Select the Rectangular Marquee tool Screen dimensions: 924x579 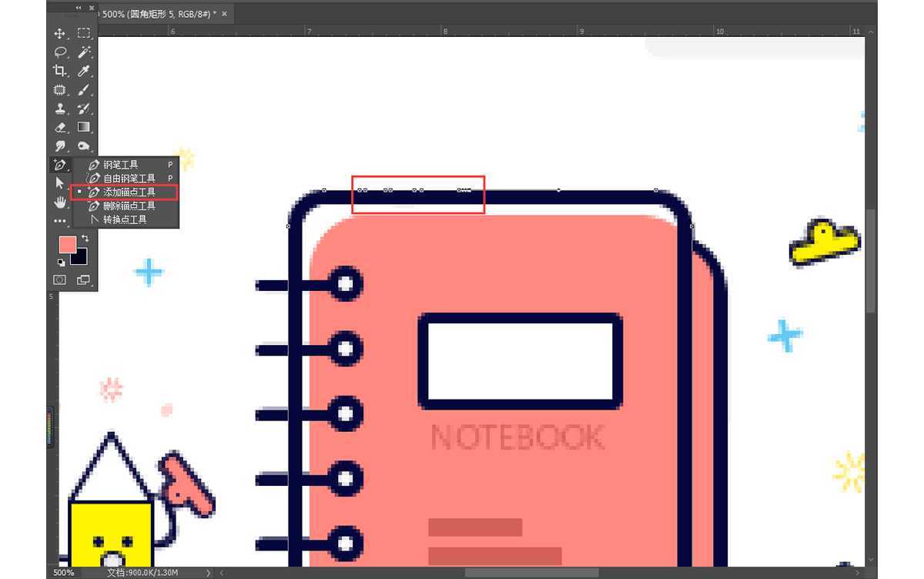(x=84, y=34)
